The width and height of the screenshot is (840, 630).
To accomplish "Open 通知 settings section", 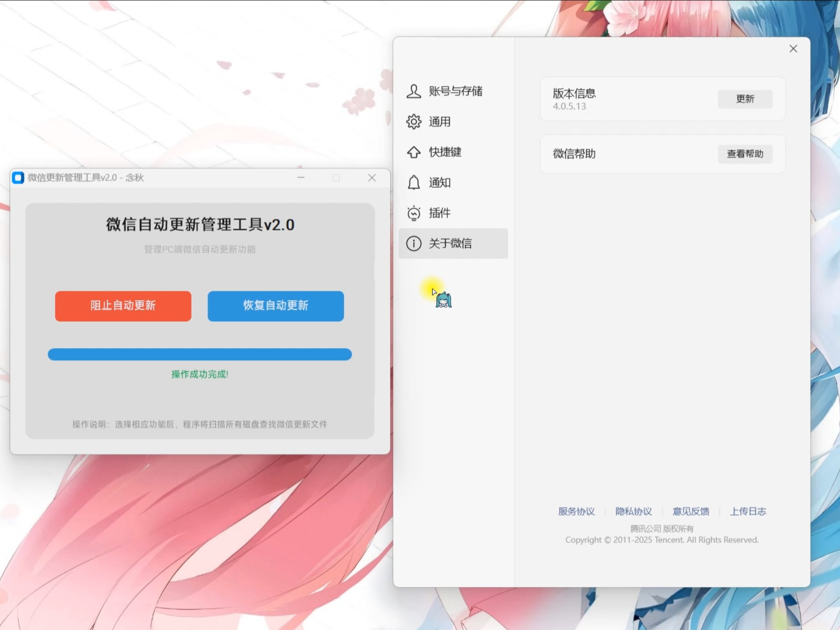I will (453, 182).
